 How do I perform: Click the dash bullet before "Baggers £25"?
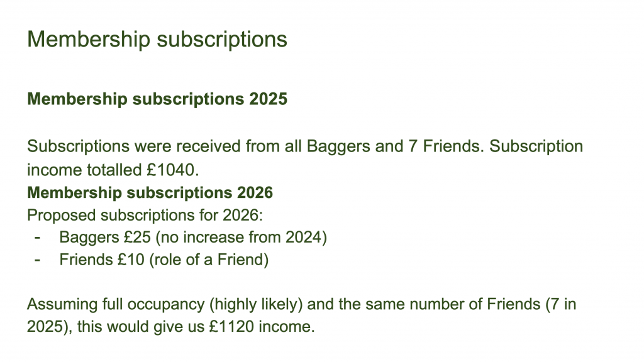click(37, 238)
